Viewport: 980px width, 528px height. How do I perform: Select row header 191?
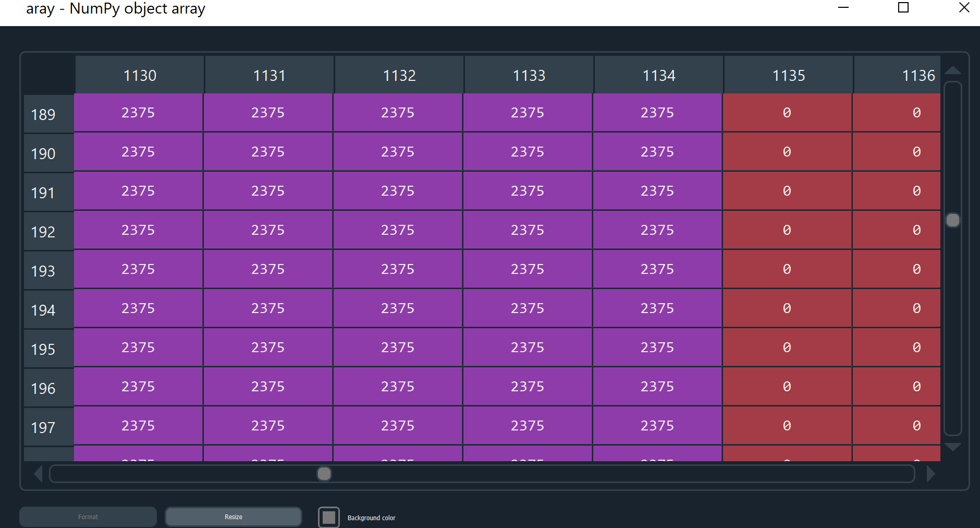(x=48, y=192)
